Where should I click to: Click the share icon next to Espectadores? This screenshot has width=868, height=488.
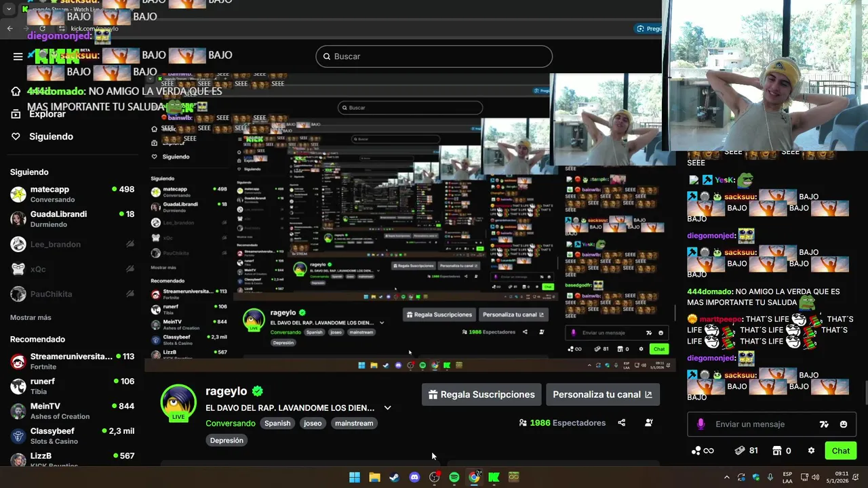(622, 423)
